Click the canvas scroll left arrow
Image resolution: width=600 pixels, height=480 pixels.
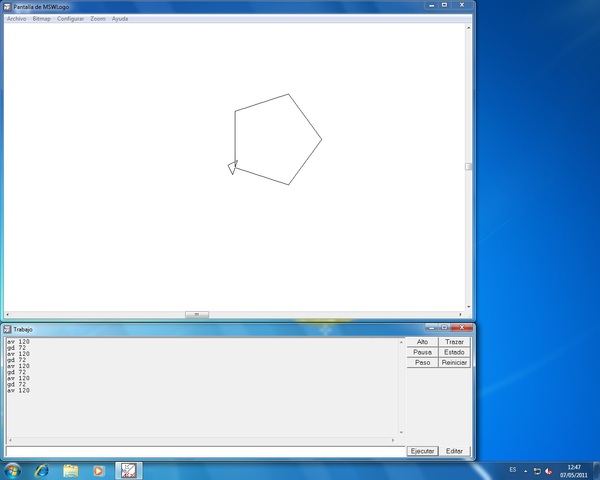point(8,315)
